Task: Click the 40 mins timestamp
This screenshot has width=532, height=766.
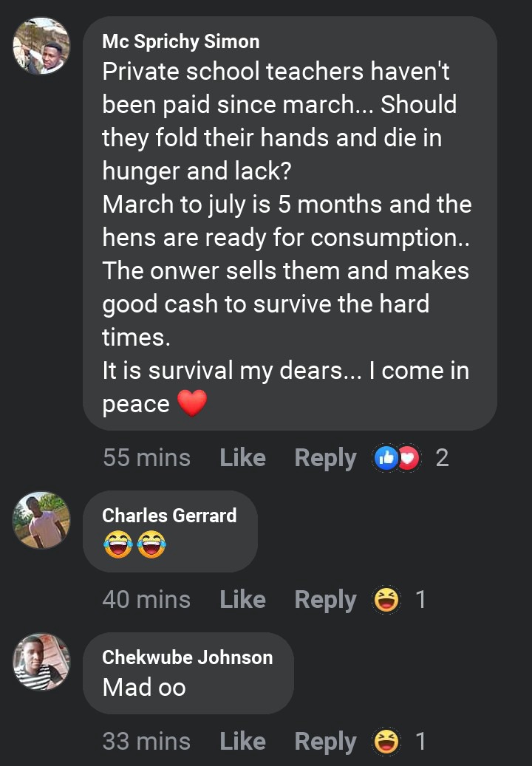Action: pyautogui.click(x=146, y=599)
